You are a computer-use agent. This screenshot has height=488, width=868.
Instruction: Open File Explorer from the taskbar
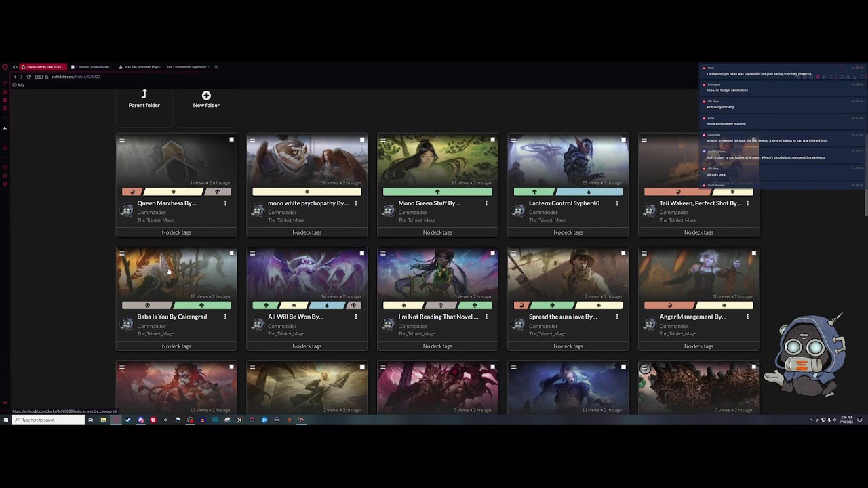[x=103, y=420]
